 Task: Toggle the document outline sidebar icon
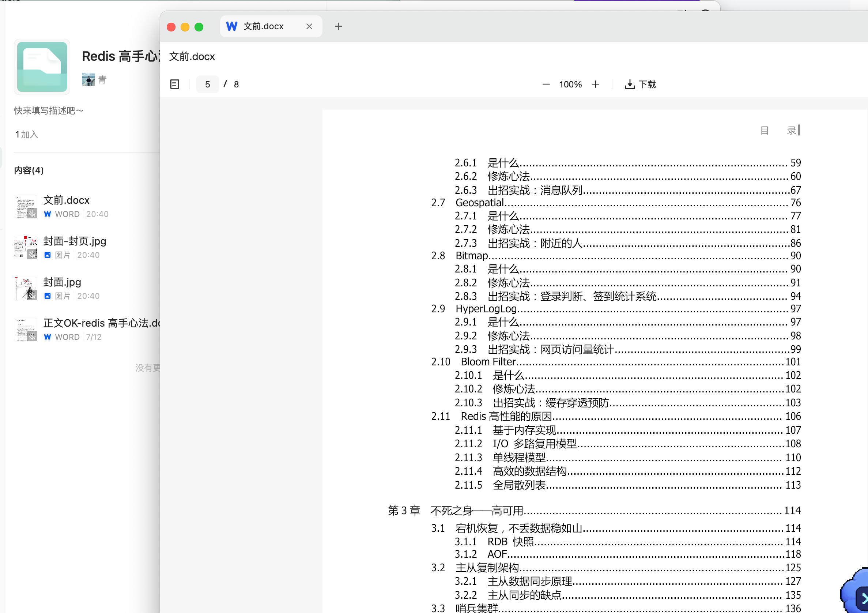coord(175,84)
